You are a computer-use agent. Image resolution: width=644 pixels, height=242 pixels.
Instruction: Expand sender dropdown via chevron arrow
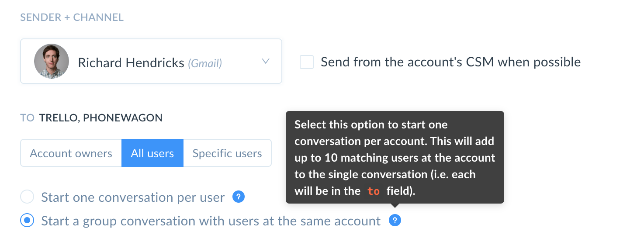[266, 62]
